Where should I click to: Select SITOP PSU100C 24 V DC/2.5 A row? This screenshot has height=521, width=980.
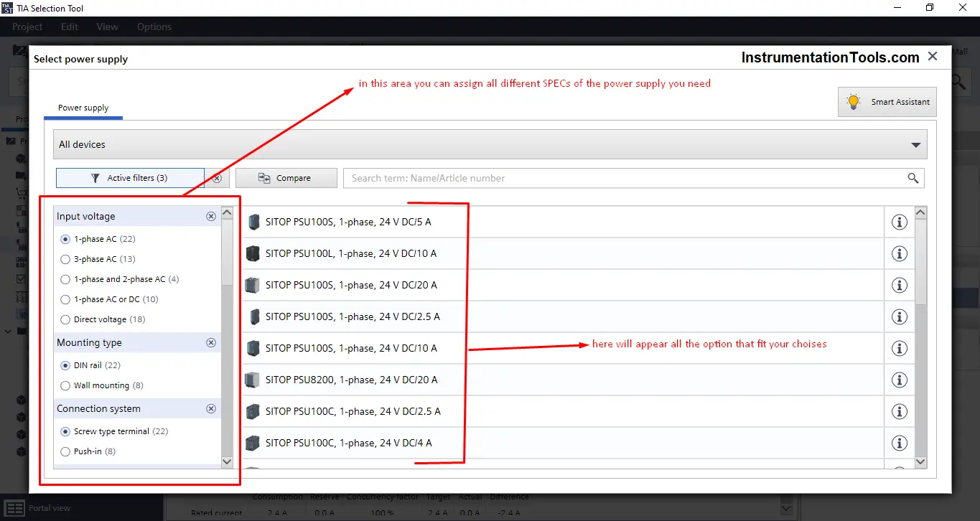[563, 411]
